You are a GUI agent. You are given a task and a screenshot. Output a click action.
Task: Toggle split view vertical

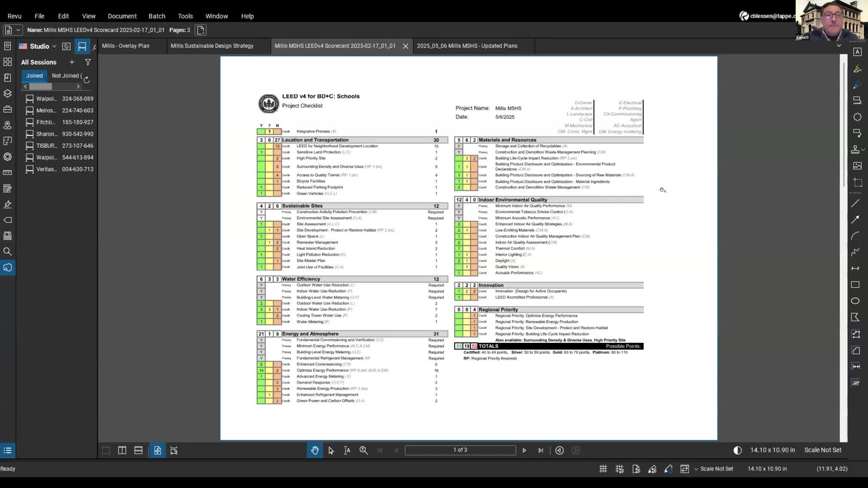[x=122, y=450]
